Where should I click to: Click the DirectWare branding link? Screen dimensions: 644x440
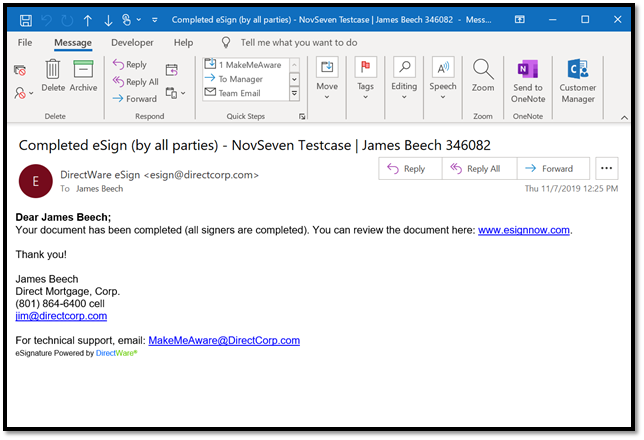tap(116, 353)
